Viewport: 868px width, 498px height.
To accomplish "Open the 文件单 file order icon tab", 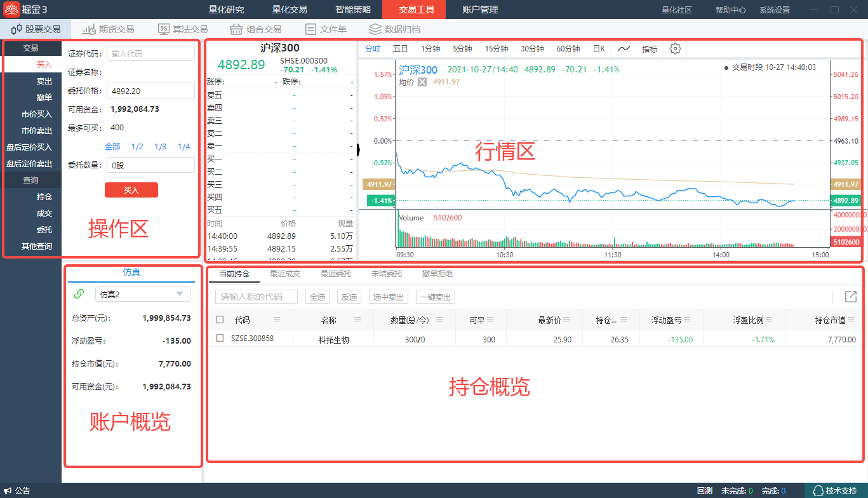I will [x=326, y=29].
